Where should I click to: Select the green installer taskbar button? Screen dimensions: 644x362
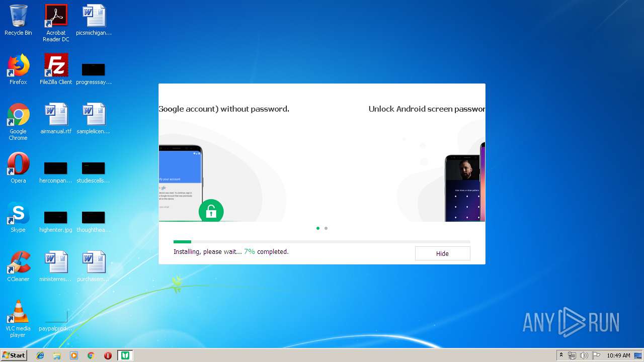(x=125, y=355)
